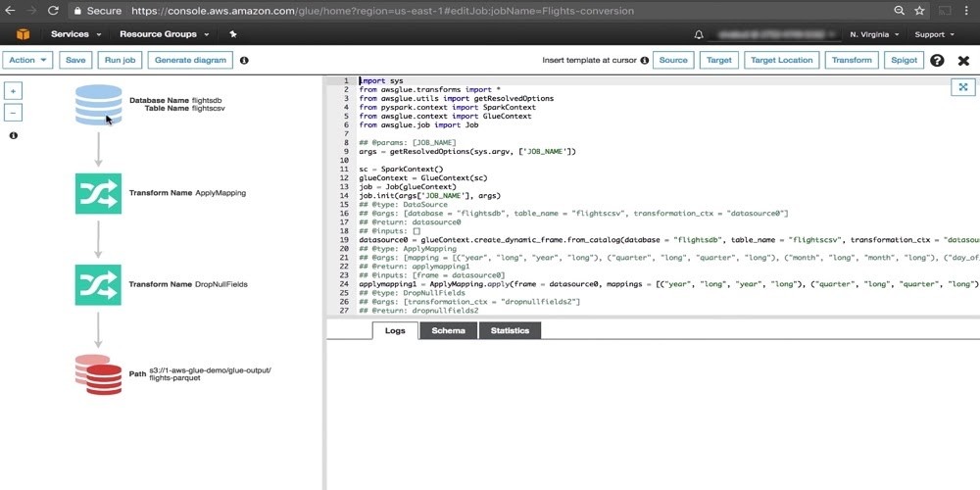This screenshot has width=980, height=490.
Task: Select the ApplyMapping transform node icon
Action: (98, 193)
